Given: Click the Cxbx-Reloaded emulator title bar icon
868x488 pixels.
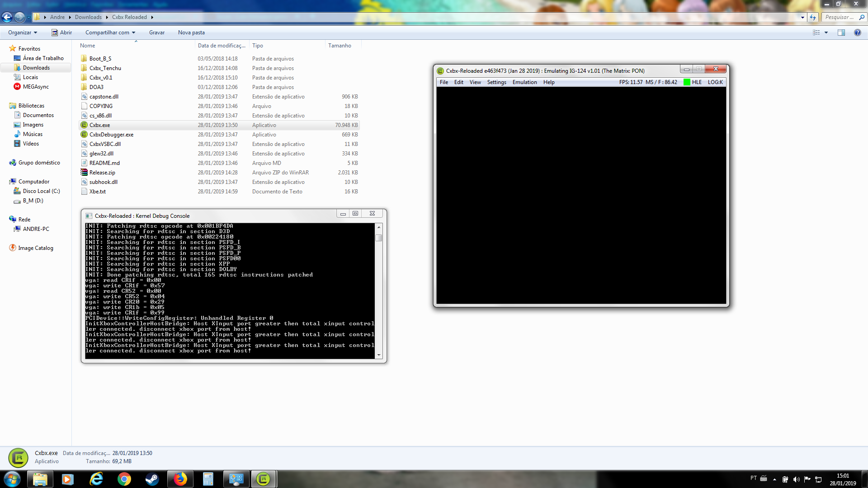Looking at the screenshot, I should pyautogui.click(x=440, y=71).
